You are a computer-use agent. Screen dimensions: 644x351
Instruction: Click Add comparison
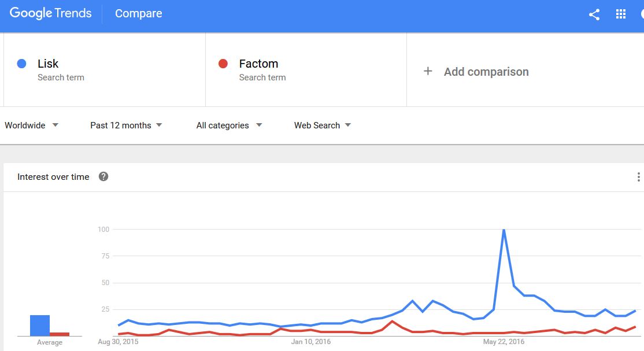click(x=486, y=72)
